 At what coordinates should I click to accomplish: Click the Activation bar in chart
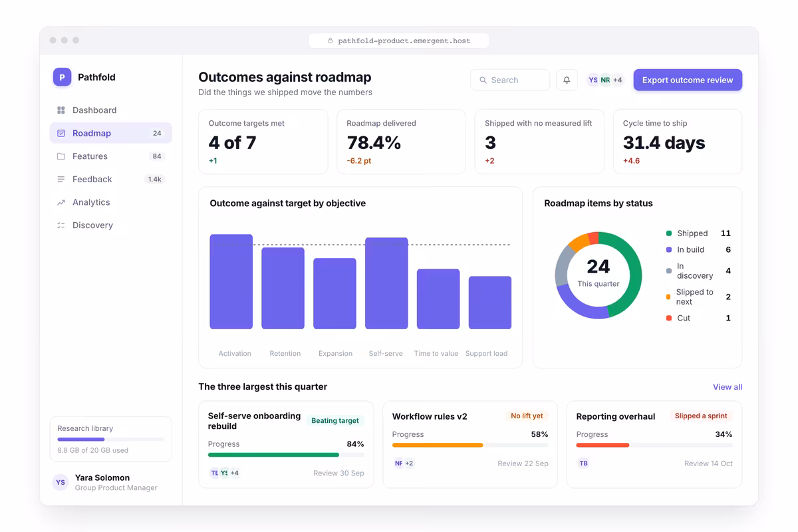(231, 282)
